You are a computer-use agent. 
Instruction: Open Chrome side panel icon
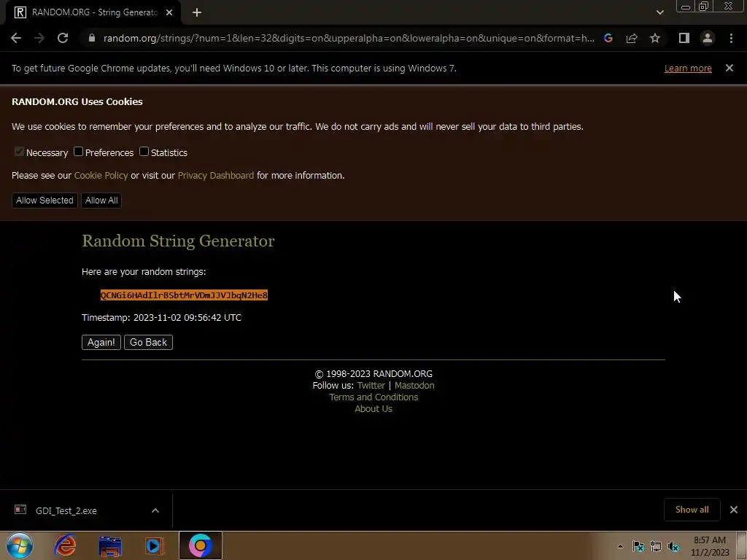(x=684, y=38)
